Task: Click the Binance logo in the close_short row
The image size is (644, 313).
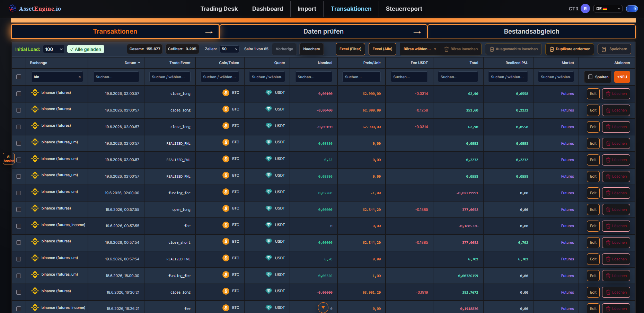Action: click(x=35, y=241)
